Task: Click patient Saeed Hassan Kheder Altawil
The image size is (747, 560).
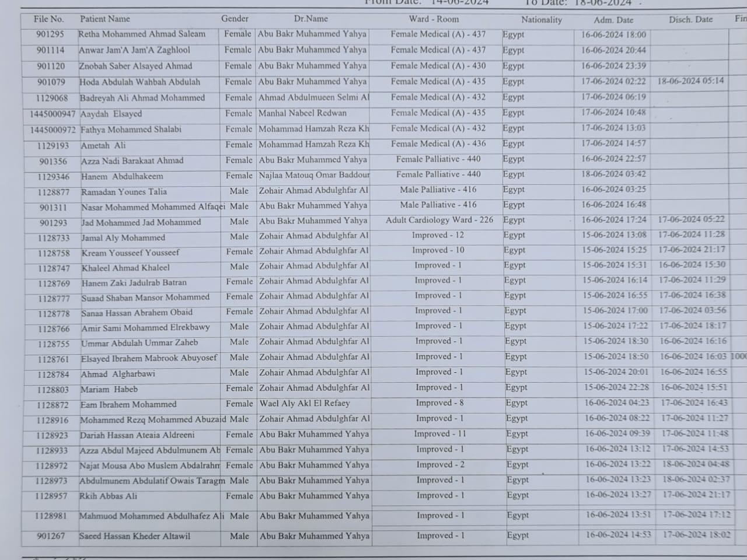Action: click(135, 536)
